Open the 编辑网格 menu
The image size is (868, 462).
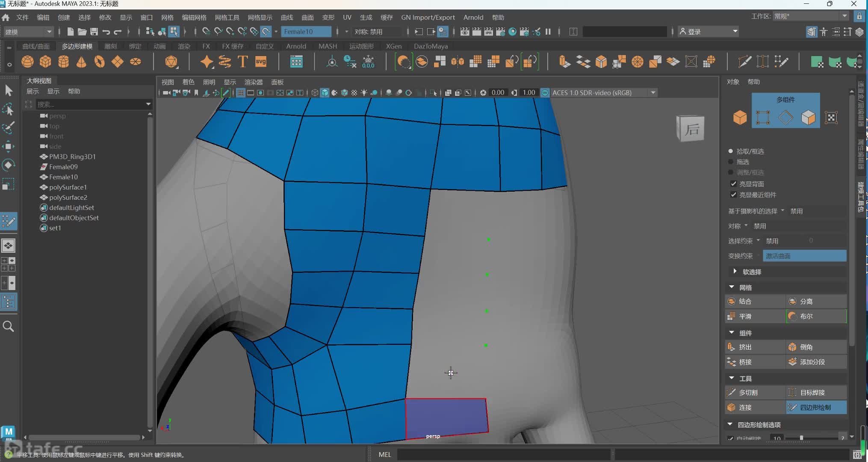pos(194,18)
